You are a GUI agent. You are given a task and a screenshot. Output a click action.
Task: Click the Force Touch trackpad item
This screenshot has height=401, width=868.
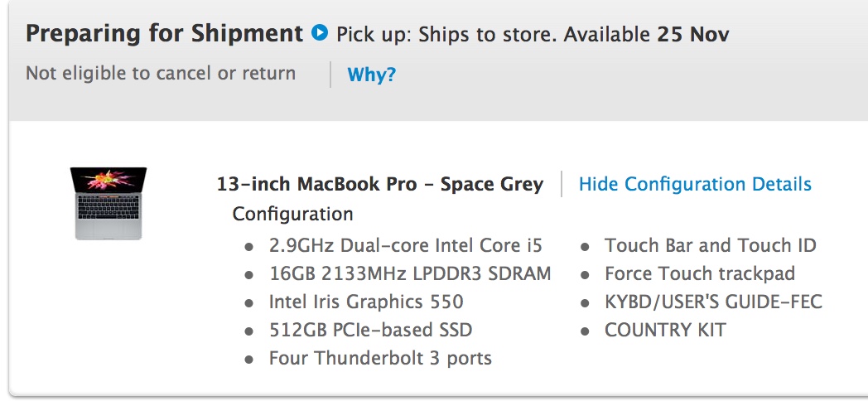point(700,273)
